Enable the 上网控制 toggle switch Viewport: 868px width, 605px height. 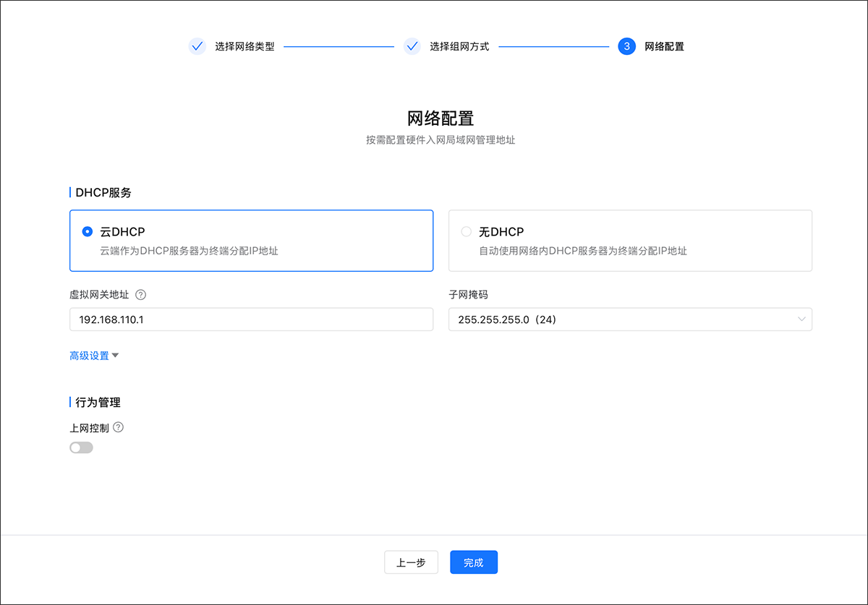81,448
